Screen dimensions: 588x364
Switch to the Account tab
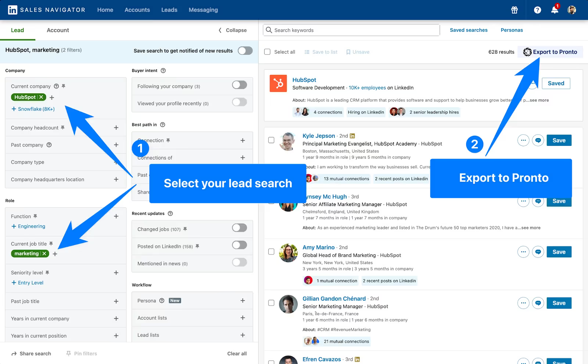pos(58,30)
